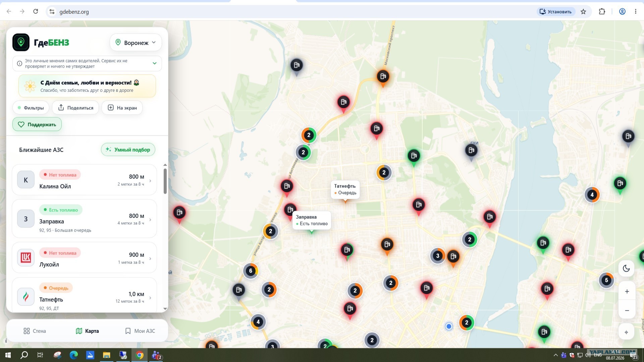Click the list scroll-up arrow
This screenshot has width=644, height=362.
[165, 165]
